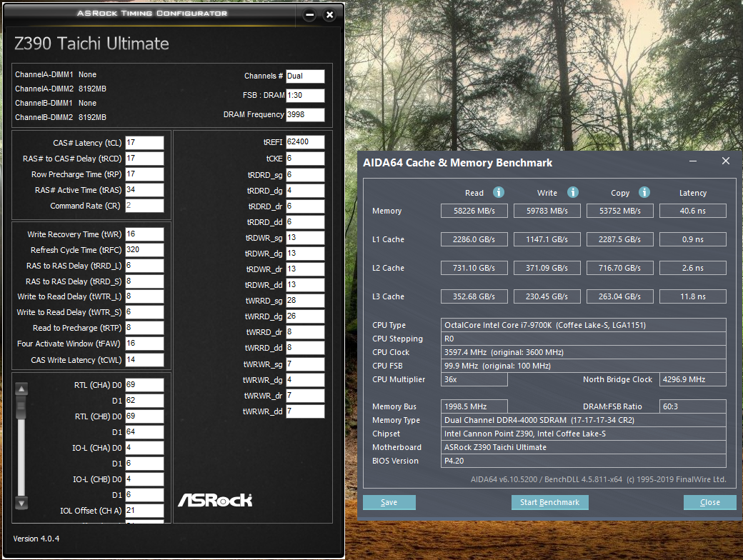Close the ASRock Timing Configurator window

pos(330,15)
